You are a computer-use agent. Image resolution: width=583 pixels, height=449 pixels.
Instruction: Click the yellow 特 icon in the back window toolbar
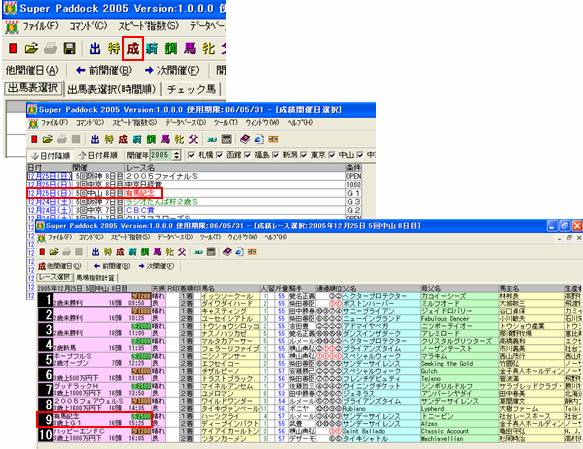(x=114, y=48)
